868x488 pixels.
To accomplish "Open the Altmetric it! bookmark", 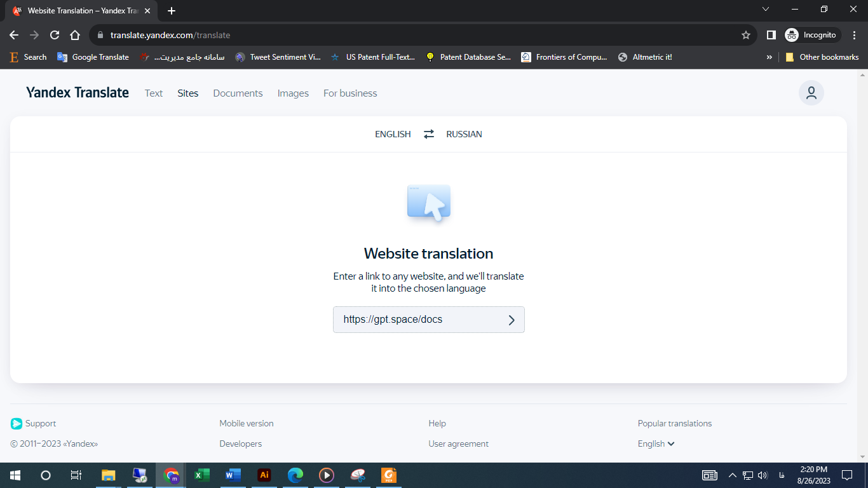I will click(645, 57).
